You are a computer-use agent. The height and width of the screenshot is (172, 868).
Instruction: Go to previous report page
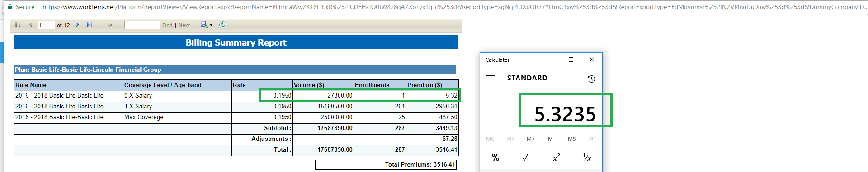point(31,25)
